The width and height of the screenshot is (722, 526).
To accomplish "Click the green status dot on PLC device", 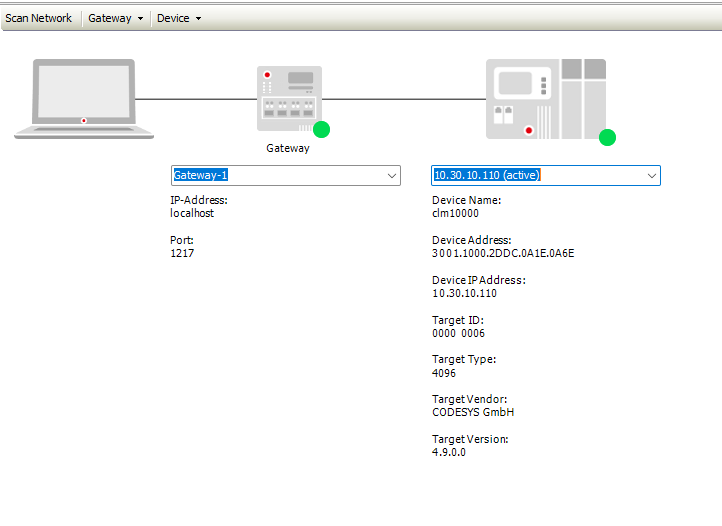I will click(x=607, y=137).
